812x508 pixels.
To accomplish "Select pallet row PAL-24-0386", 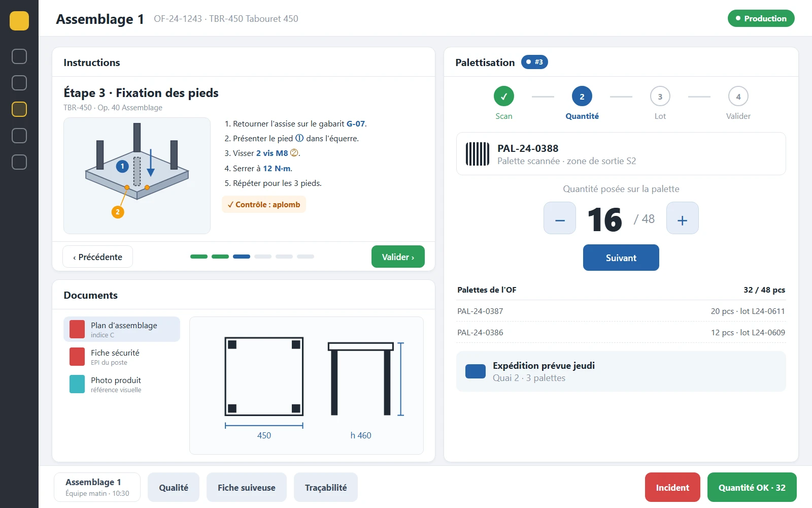I will 621,332.
